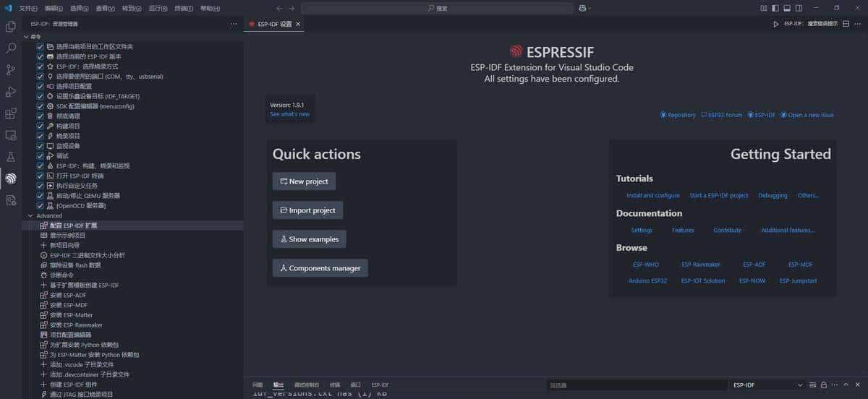Viewport: 868px width, 399px height.
Task: Open editor more actions ellipsis
Action: click(859, 24)
